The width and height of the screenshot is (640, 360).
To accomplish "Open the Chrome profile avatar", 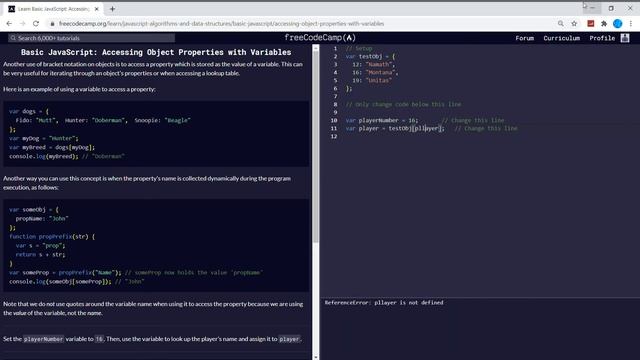I will coord(618,24).
